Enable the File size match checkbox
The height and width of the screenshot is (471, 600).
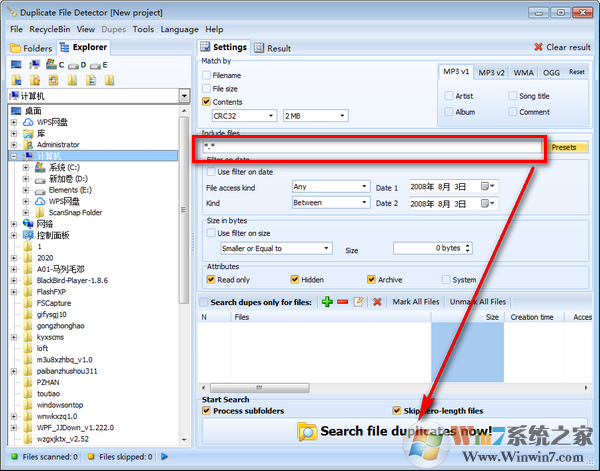pos(206,88)
